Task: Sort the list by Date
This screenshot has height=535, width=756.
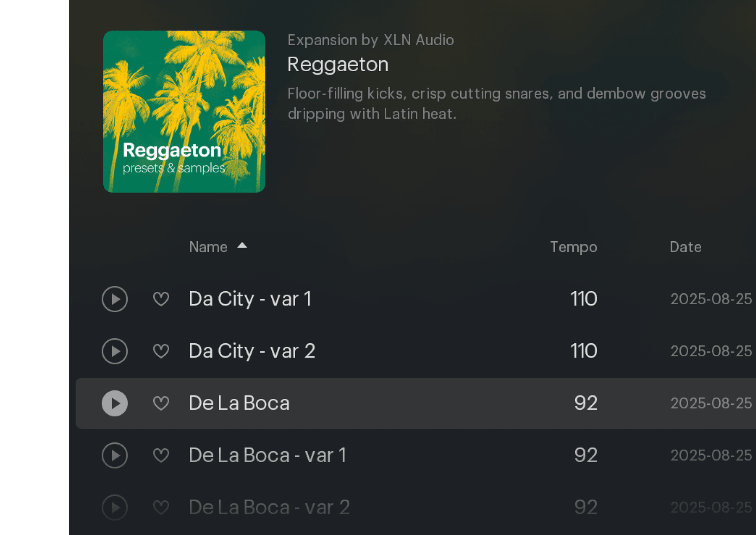Action: pos(685,247)
